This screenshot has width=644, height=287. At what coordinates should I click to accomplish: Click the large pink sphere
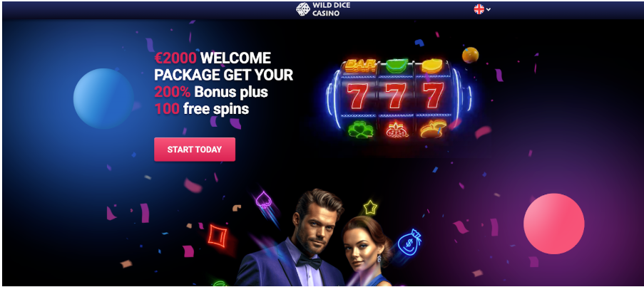553,224
